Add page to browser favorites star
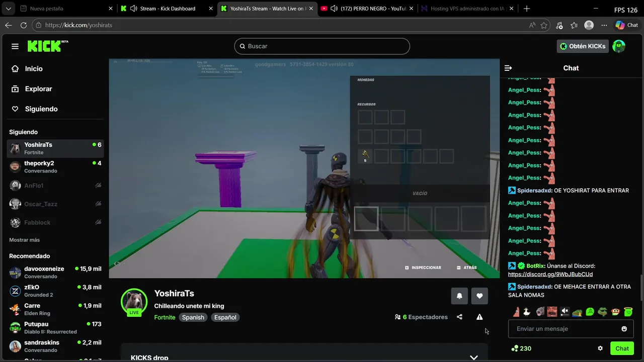This screenshot has width=644, height=362. pyautogui.click(x=544, y=25)
